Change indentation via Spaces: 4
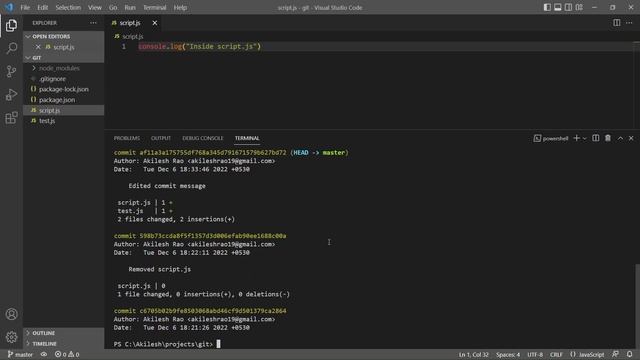This screenshot has width=640, height=360. click(508, 355)
